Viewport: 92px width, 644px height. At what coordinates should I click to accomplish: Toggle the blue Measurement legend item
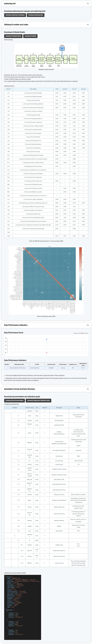click(x=77, y=333)
